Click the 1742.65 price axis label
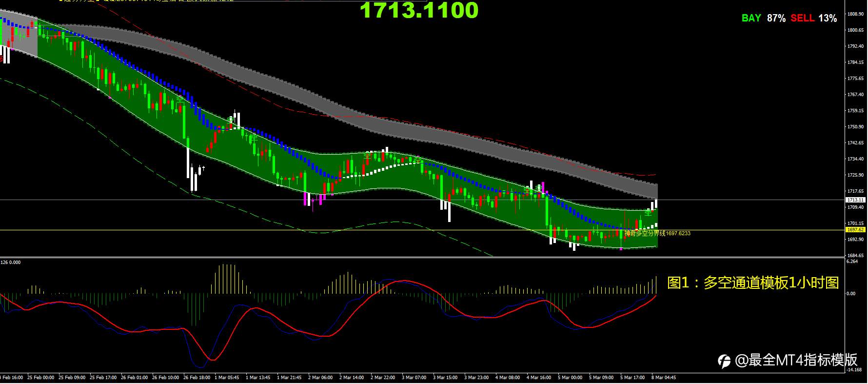 [x=856, y=143]
